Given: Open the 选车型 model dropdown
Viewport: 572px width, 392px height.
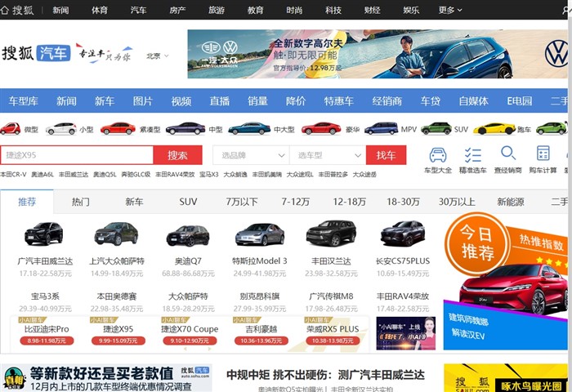Looking at the screenshot, I should coord(328,155).
